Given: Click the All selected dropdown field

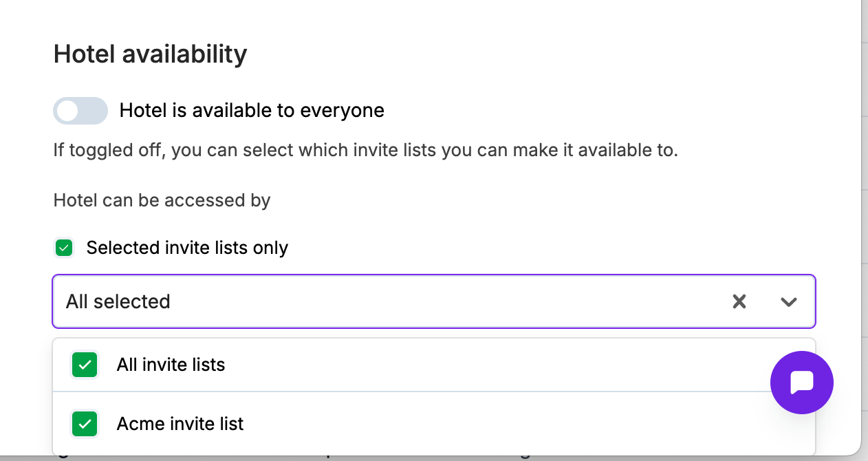Looking at the screenshot, I should (385, 301).
